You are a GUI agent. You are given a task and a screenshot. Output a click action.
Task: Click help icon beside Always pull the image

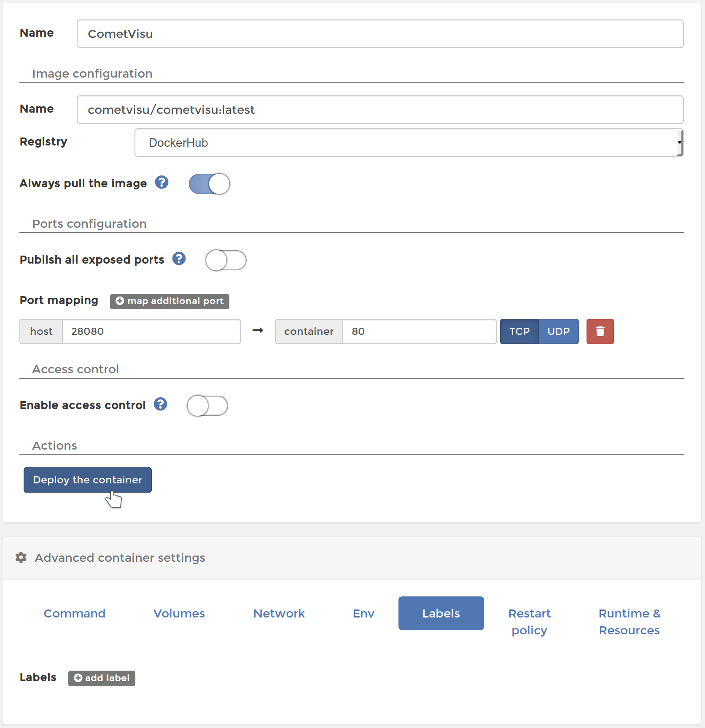click(161, 182)
